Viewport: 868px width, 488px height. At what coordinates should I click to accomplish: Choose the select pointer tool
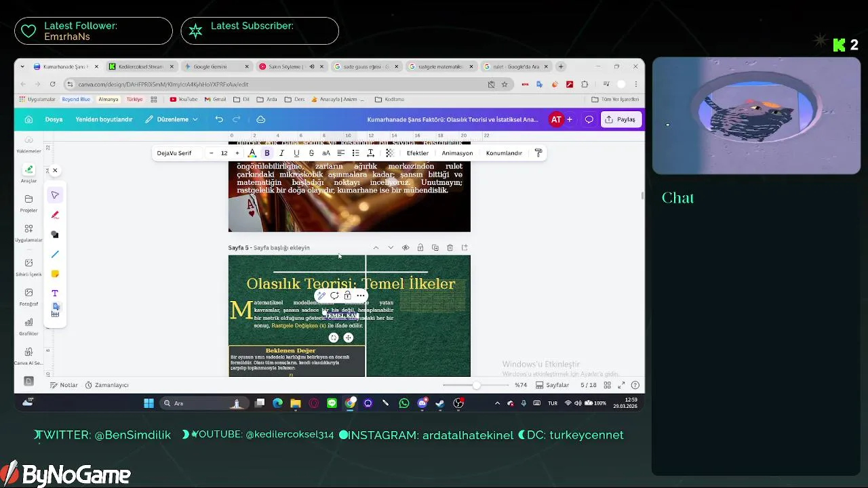(55, 195)
